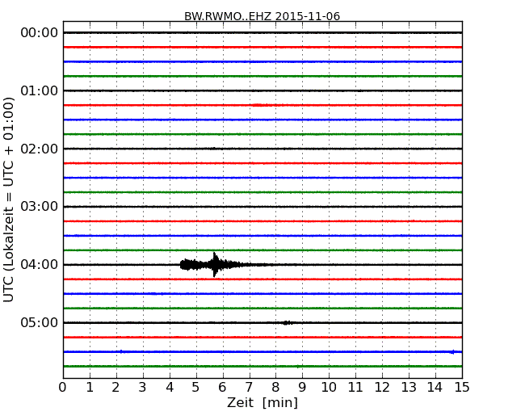Click the 02:00 time label
525x420 pixels.
pyautogui.click(x=40, y=149)
